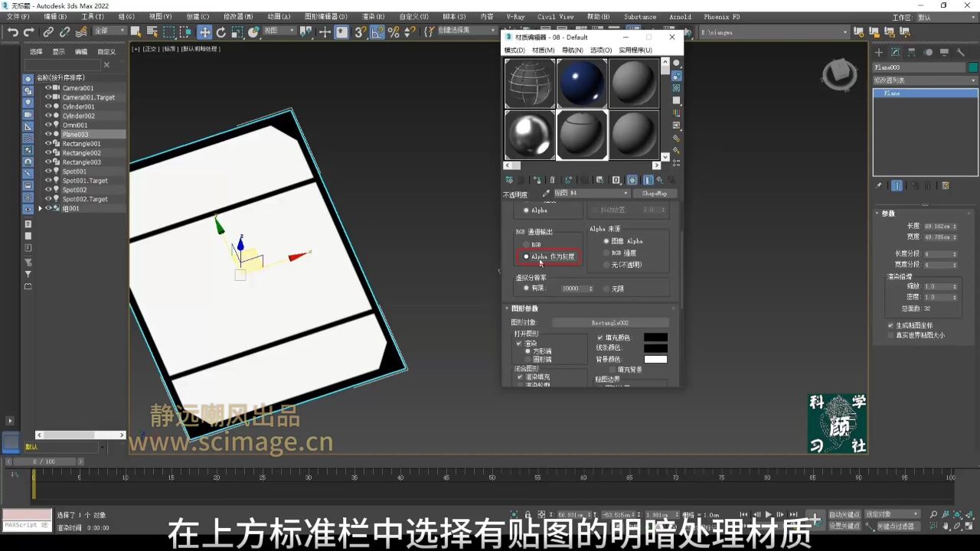This screenshot has height=551, width=980.
Task: Click the Rectangle002 shape object button
Action: 610,323
